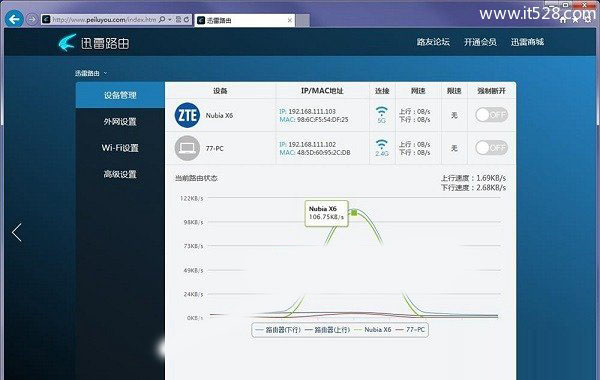
Task: Click the 迅雷路由 bird logo
Action: click(x=67, y=42)
